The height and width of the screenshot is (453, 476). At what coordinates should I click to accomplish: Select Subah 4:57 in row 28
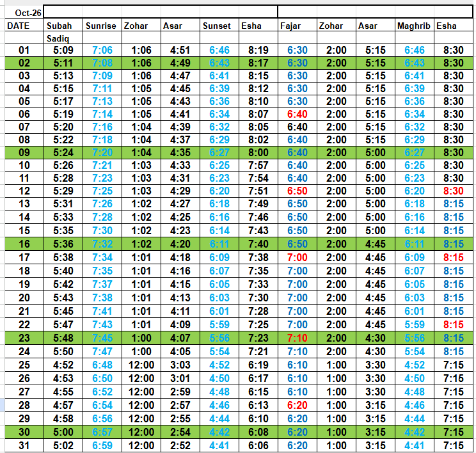63,405
